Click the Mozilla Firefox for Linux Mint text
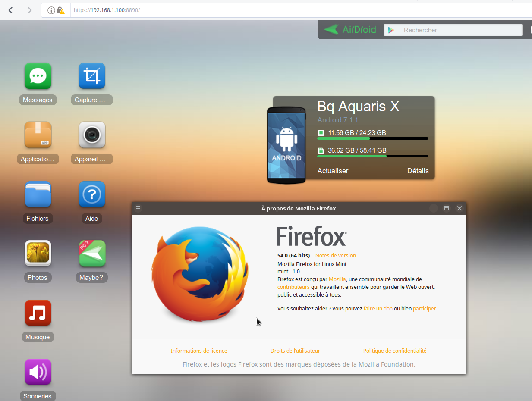 coord(312,264)
